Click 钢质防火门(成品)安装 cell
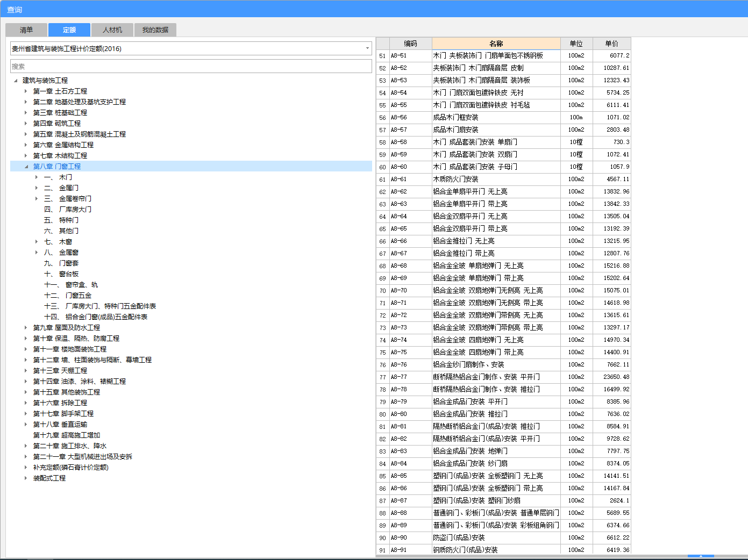The width and height of the screenshot is (748, 560). pos(496,549)
